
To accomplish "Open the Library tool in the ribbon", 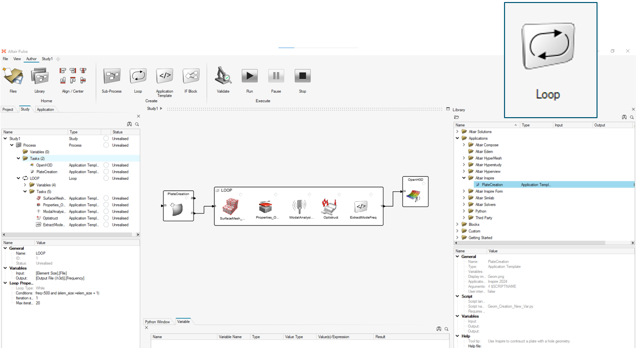I will point(39,80).
